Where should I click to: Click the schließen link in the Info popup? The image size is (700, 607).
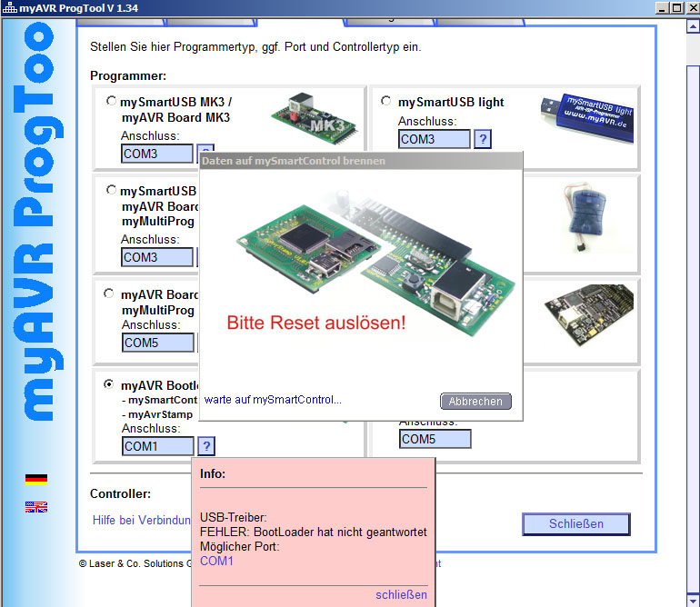click(x=401, y=594)
